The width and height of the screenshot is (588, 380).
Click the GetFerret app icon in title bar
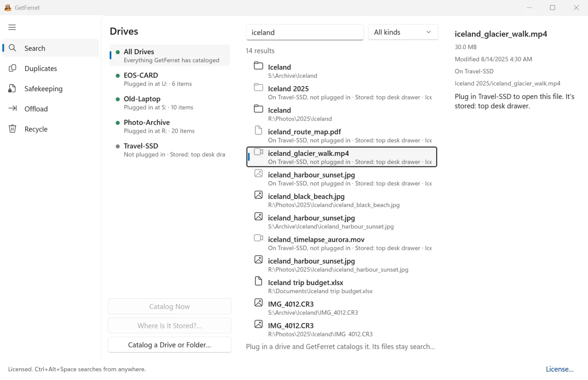pyautogui.click(x=8, y=8)
